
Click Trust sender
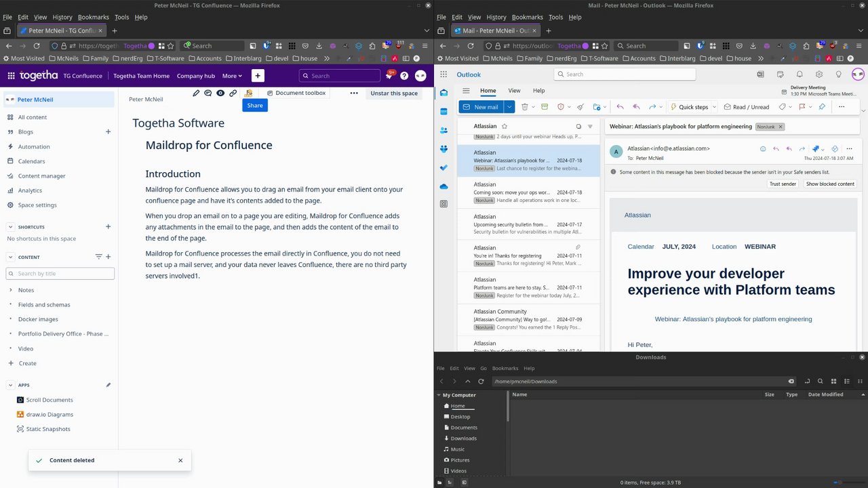click(783, 184)
